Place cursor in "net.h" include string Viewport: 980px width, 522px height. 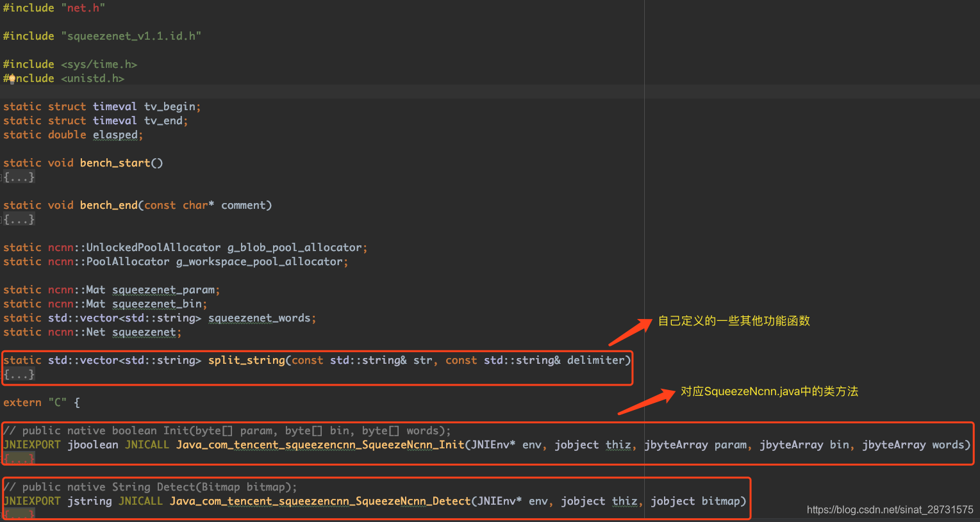(83, 8)
